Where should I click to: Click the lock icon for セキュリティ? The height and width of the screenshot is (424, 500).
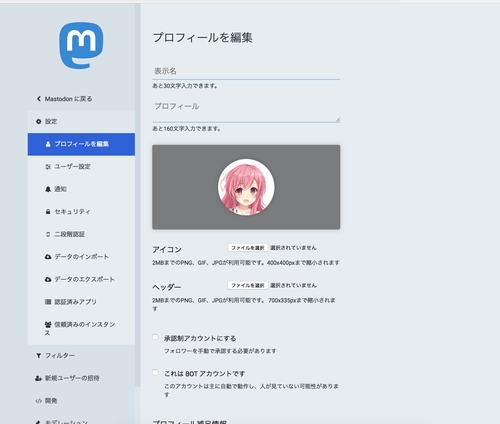click(48, 212)
